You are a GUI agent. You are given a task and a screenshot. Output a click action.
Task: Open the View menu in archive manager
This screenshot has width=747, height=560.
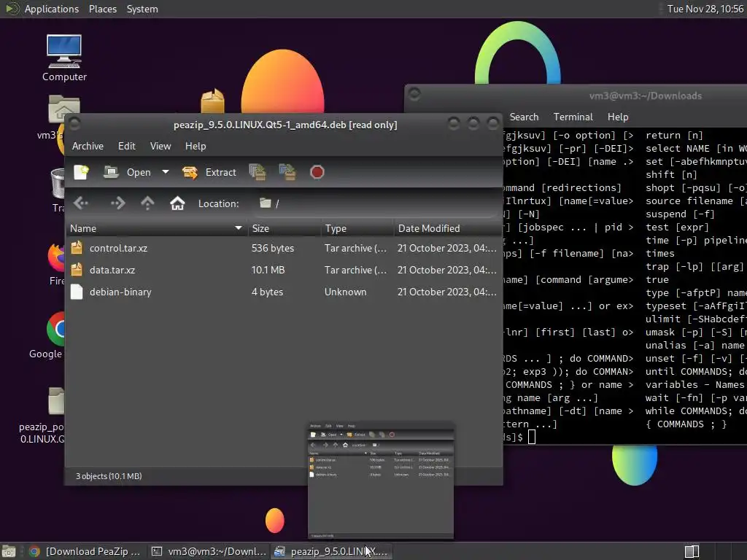click(160, 146)
